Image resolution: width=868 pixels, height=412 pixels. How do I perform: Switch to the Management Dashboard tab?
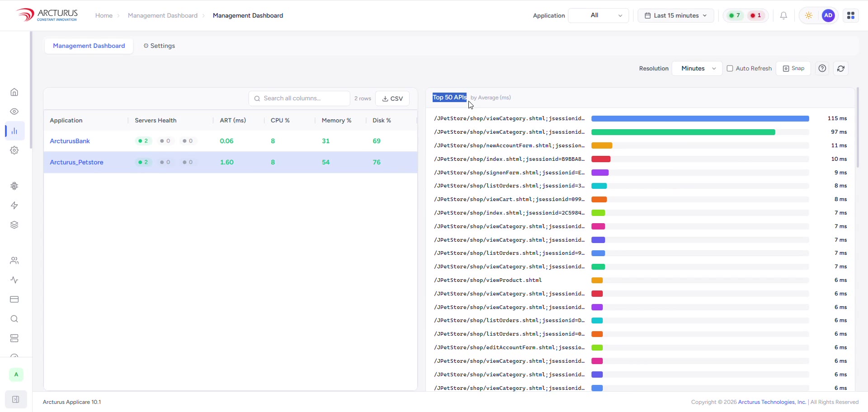click(89, 46)
